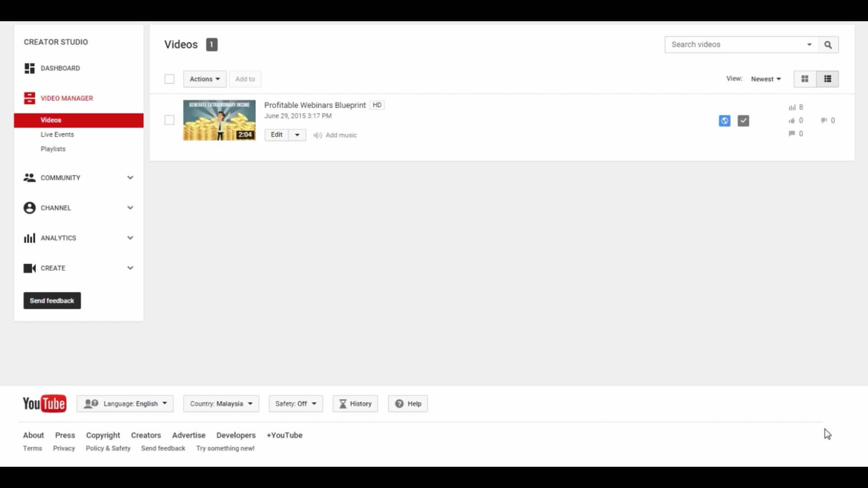Screen dimensions: 868x488
Task: Click the search magnifier icon
Action: pos(828,44)
